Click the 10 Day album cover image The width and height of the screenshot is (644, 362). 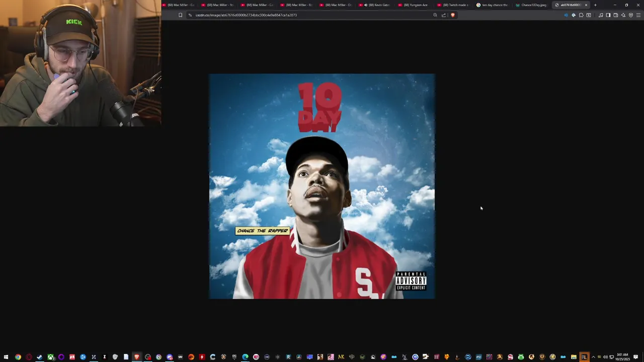pyautogui.click(x=322, y=187)
